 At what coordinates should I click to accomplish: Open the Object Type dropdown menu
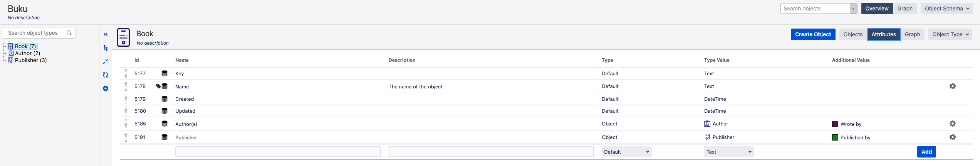[950, 34]
